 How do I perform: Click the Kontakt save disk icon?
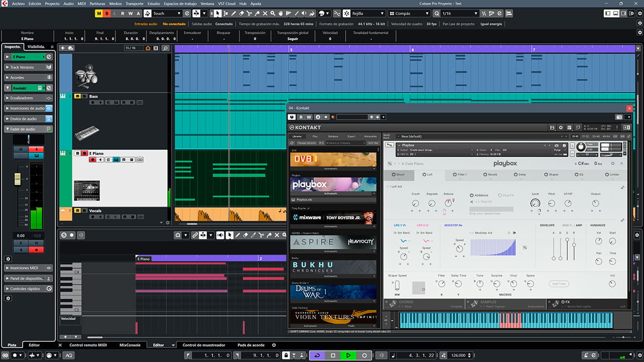point(552,127)
